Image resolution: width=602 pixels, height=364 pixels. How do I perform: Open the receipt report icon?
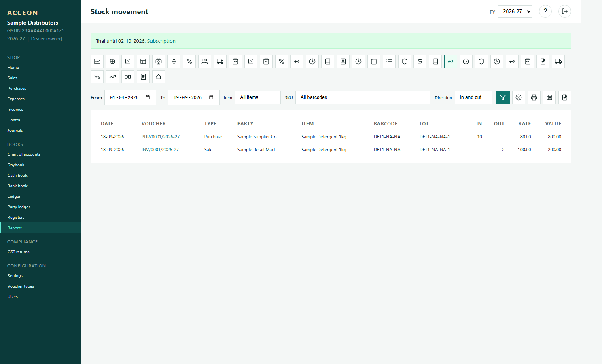143,77
